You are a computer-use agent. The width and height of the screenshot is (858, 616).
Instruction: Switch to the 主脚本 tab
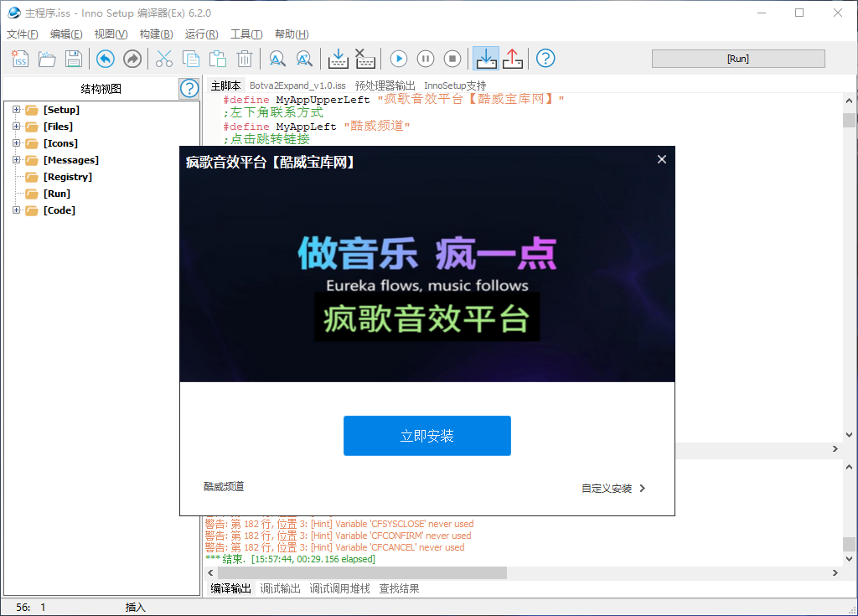[225, 85]
